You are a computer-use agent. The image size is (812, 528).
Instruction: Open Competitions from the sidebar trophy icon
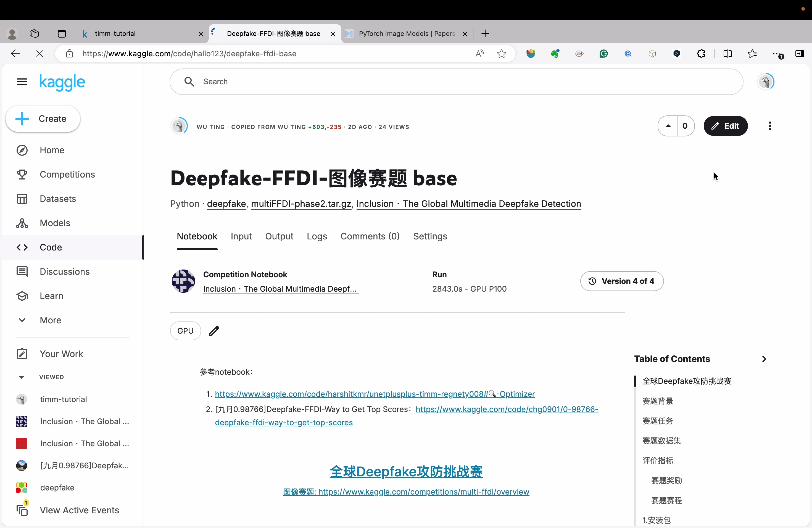(x=67, y=174)
